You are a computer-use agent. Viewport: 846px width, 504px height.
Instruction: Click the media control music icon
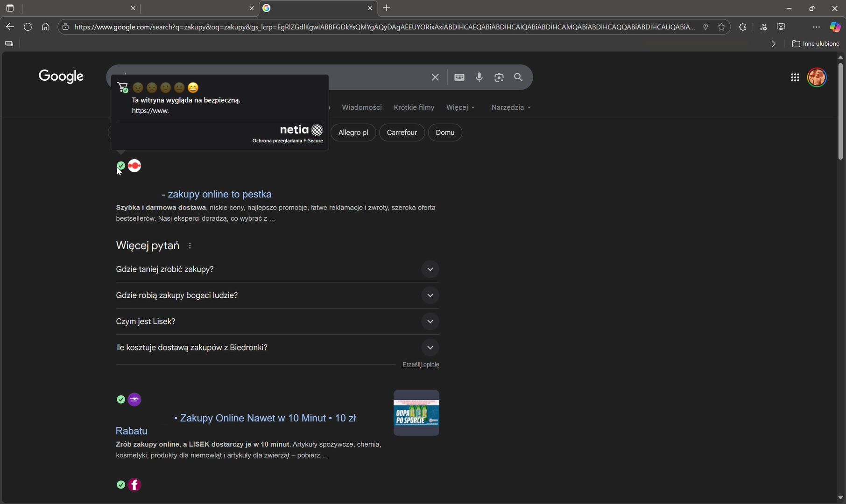click(763, 27)
